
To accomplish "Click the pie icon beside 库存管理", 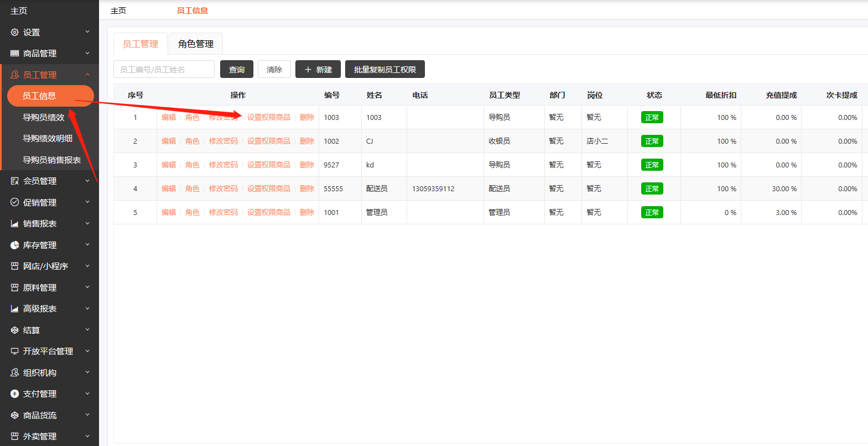I will 15,245.
